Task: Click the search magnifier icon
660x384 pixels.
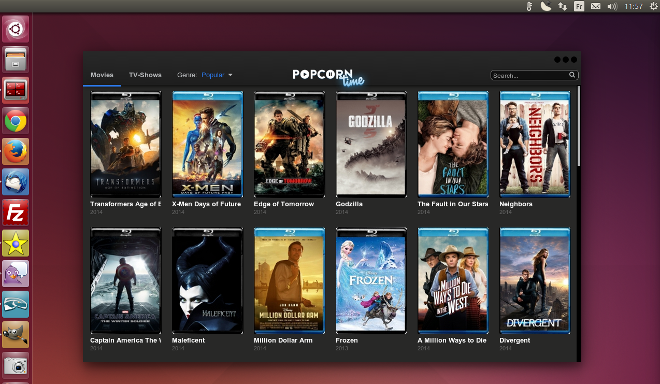Action: (572, 75)
